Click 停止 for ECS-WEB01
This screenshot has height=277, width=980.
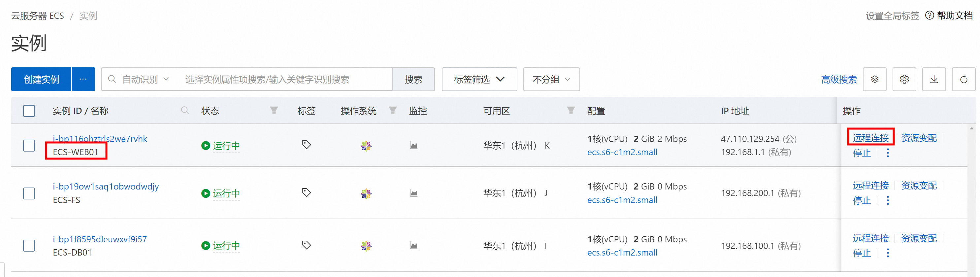point(862,153)
